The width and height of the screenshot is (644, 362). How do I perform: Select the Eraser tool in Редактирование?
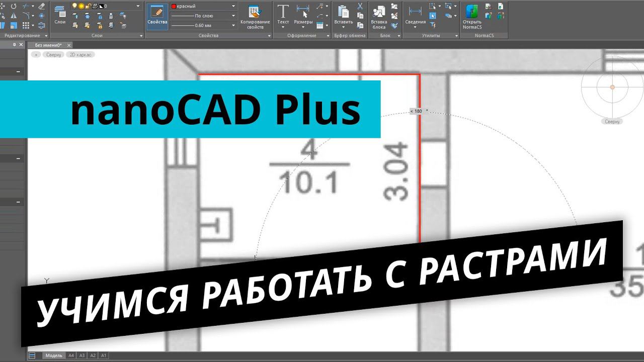click(x=41, y=6)
